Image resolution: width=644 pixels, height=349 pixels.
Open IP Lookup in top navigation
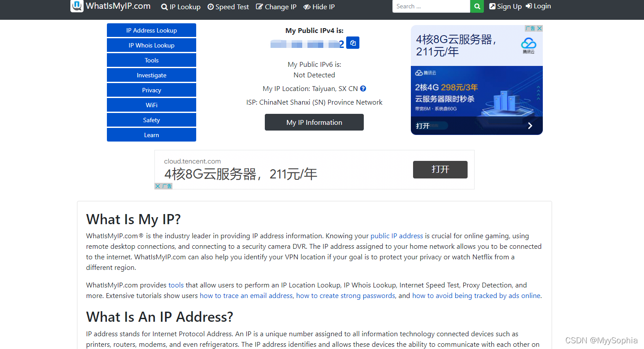click(x=181, y=7)
